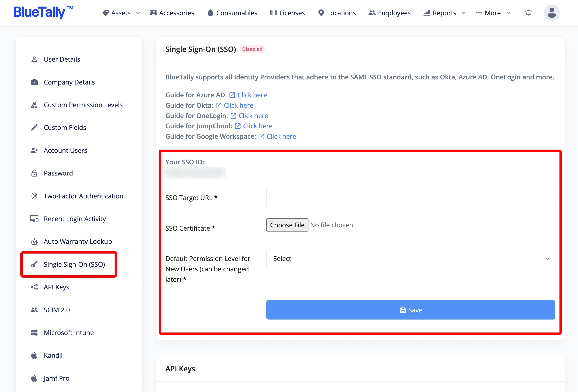Open Microsoft Intune integration

[69, 332]
